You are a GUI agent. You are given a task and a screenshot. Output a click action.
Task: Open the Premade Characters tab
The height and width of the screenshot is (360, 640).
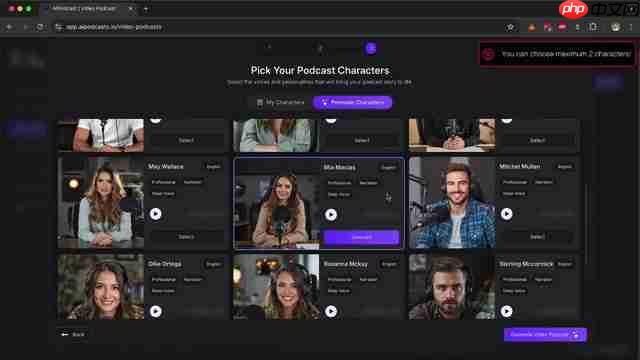click(352, 102)
